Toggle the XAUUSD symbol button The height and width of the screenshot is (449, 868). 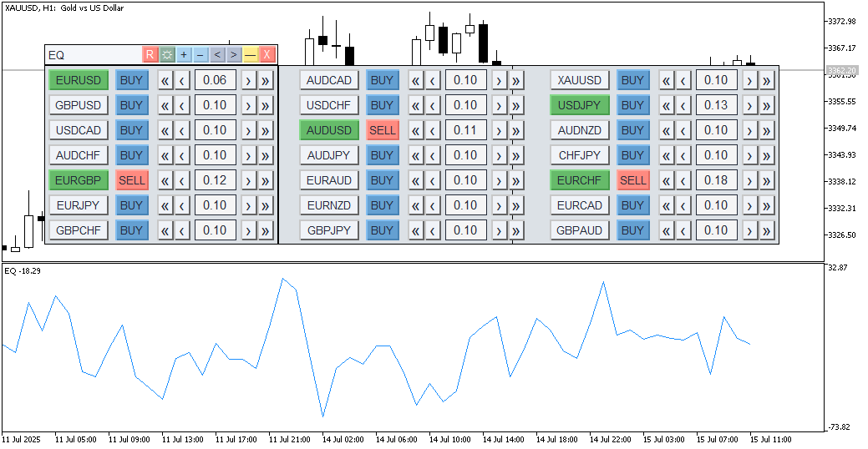click(580, 80)
